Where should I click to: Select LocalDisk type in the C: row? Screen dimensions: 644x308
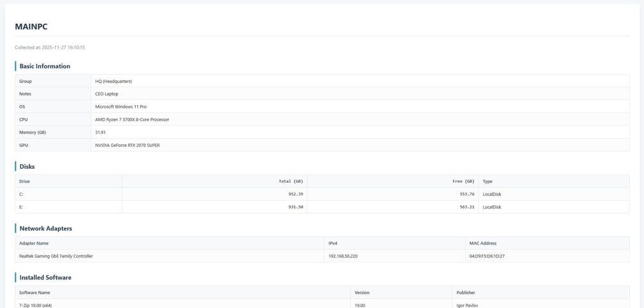coord(491,194)
